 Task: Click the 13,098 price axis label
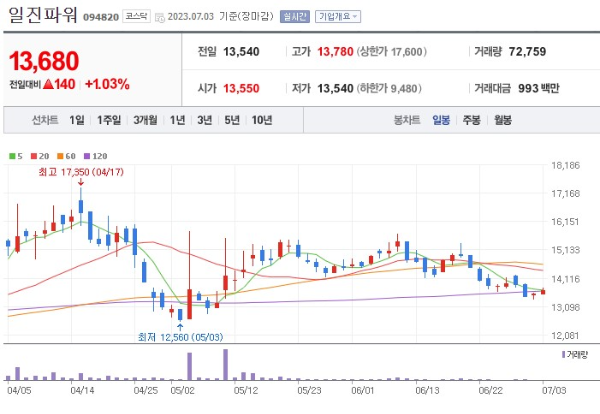(566, 307)
